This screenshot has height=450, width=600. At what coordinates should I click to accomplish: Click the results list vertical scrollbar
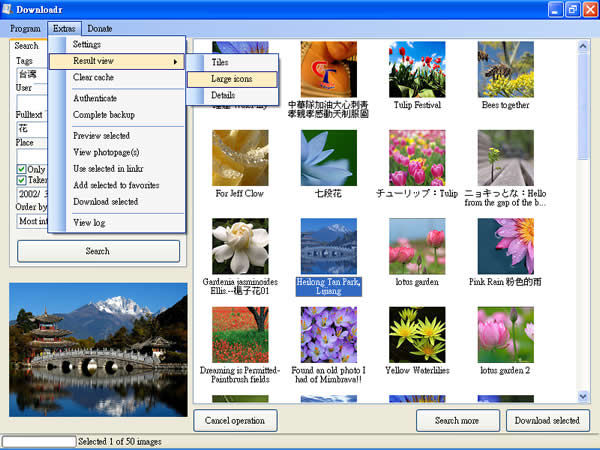point(584,250)
